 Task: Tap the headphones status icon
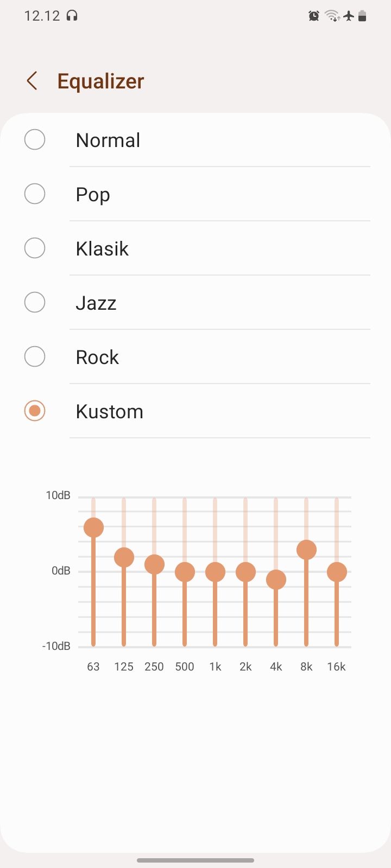(x=72, y=16)
